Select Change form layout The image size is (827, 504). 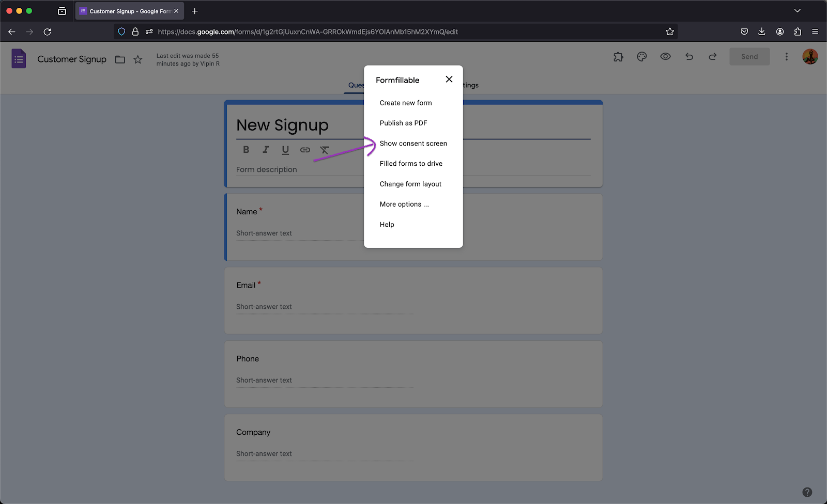tap(410, 184)
